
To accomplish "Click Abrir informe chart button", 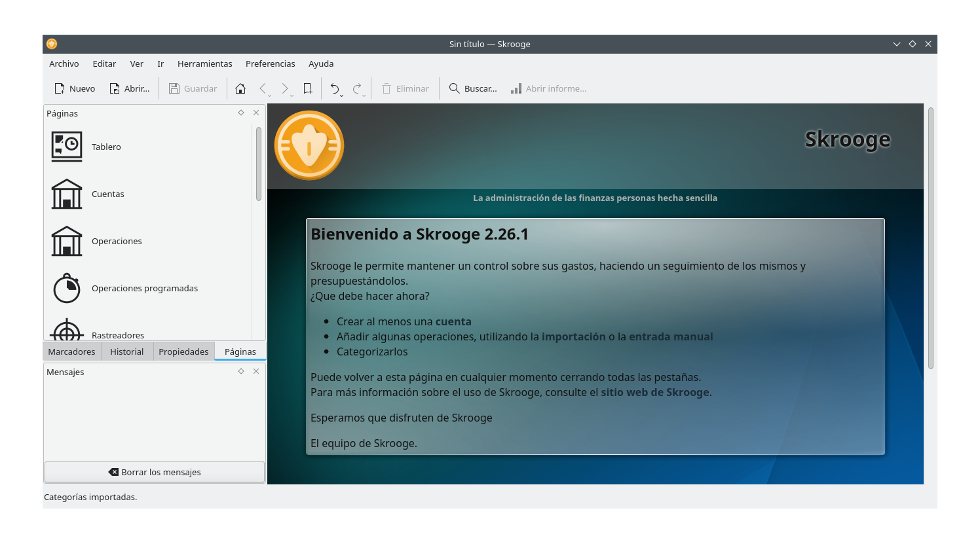I will click(549, 88).
